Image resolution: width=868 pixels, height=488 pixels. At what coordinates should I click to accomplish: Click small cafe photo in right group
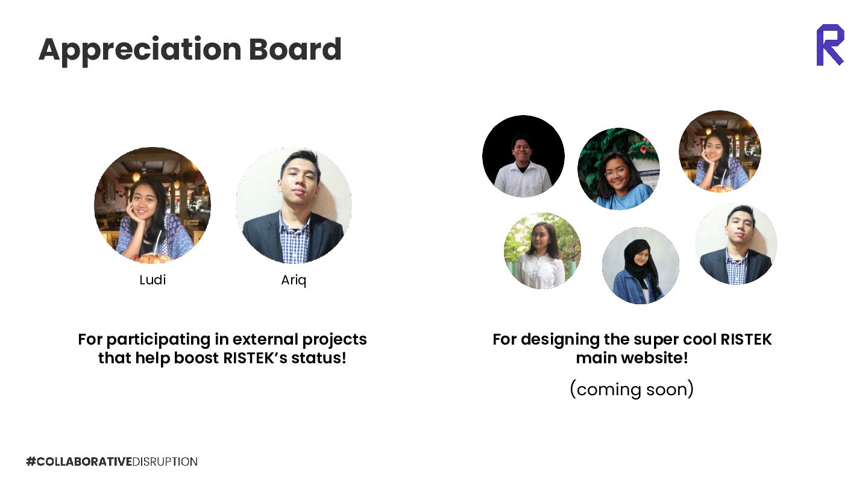tap(720, 151)
